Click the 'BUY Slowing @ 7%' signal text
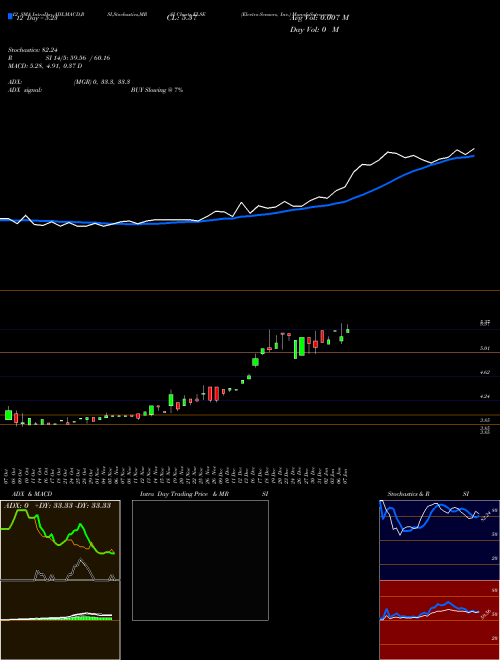 [x=157, y=90]
